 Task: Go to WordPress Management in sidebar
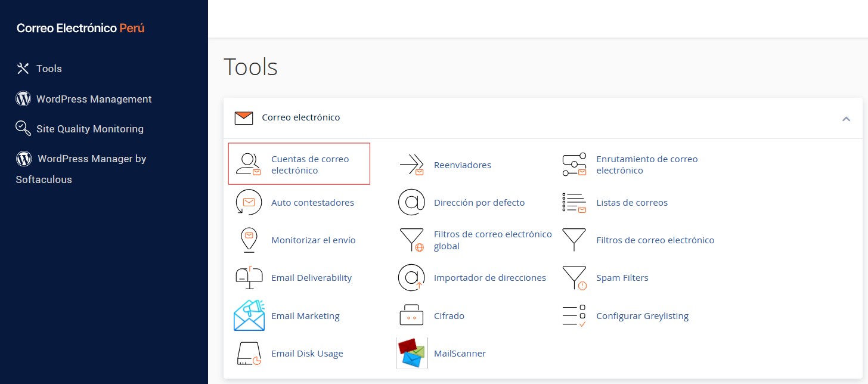click(94, 99)
